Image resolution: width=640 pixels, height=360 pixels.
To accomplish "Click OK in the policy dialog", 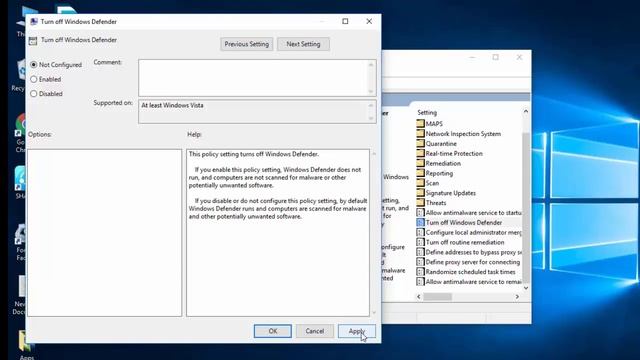I will coord(273,331).
